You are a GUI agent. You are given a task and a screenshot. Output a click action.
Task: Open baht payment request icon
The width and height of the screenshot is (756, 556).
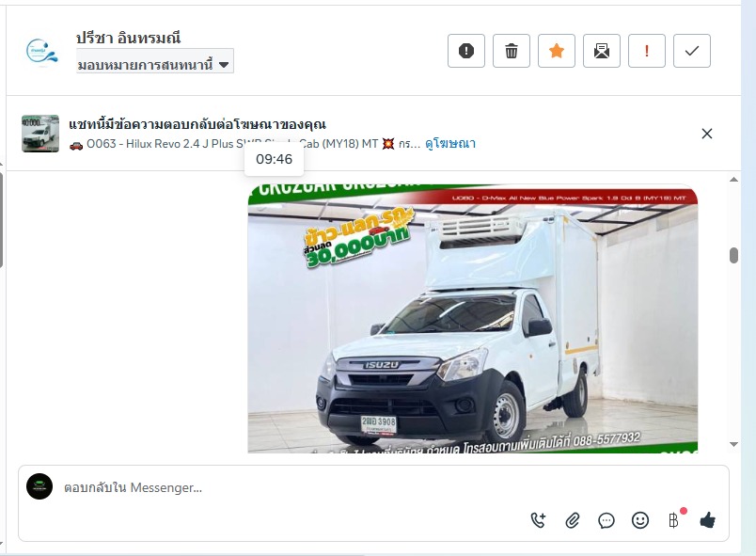673,520
